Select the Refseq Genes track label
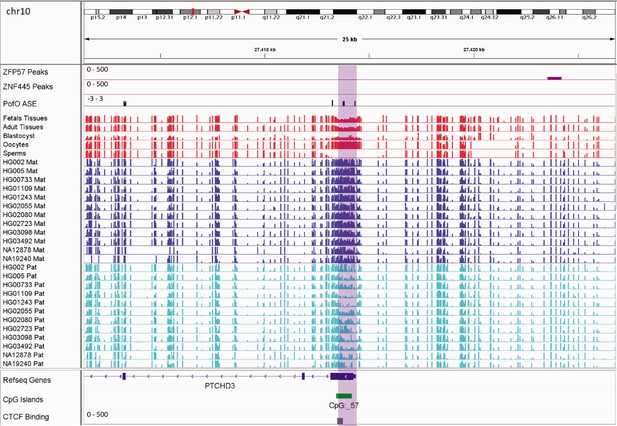This screenshot has height=426, width=617. point(27,380)
